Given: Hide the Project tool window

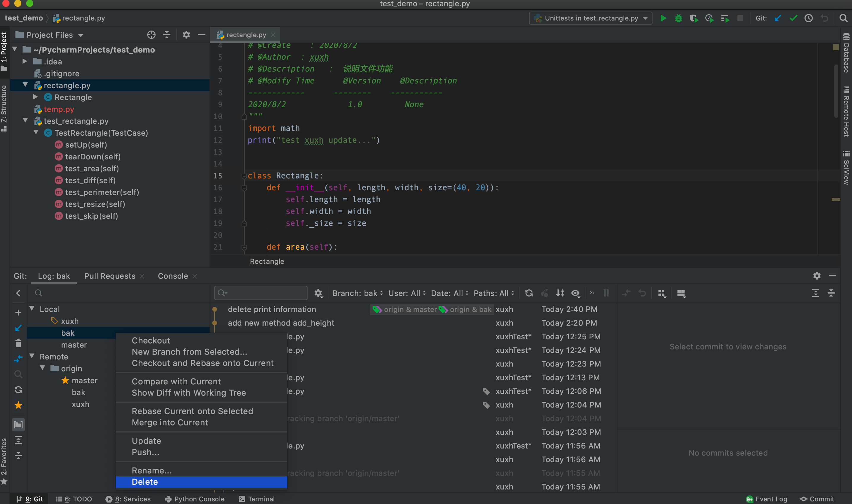Looking at the screenshot, I should (x=202, y=35).
